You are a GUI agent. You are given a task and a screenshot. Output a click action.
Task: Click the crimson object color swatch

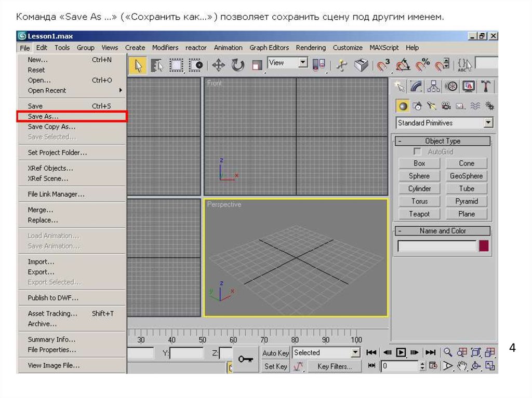pos(484,246)
